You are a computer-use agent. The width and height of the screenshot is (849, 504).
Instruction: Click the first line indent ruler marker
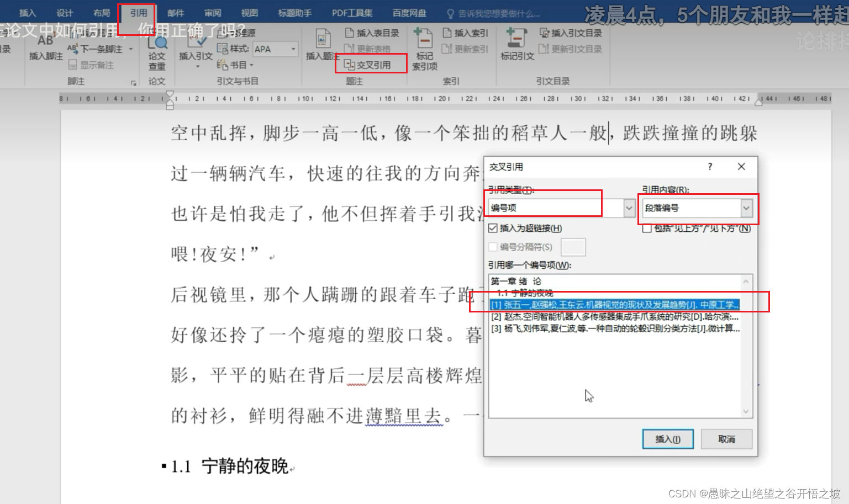coord(170,94)
